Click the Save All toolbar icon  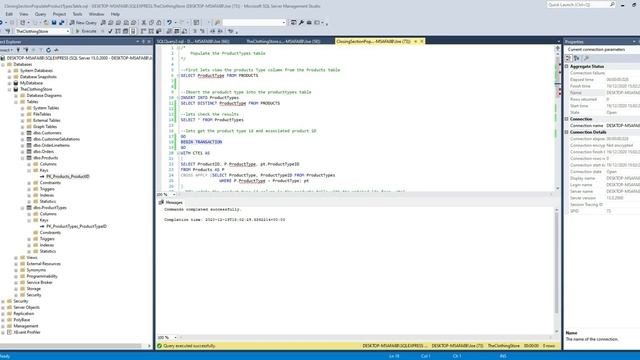62,22
